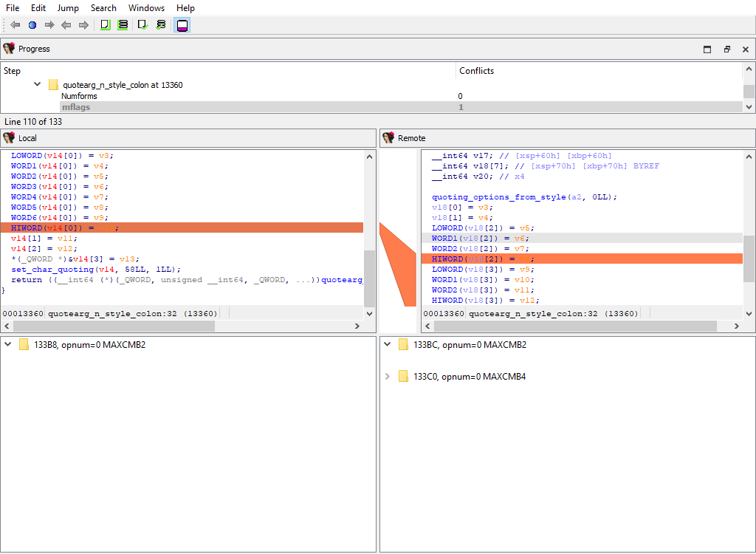Click the single page green-bordered icon

[x=105, y=25]
